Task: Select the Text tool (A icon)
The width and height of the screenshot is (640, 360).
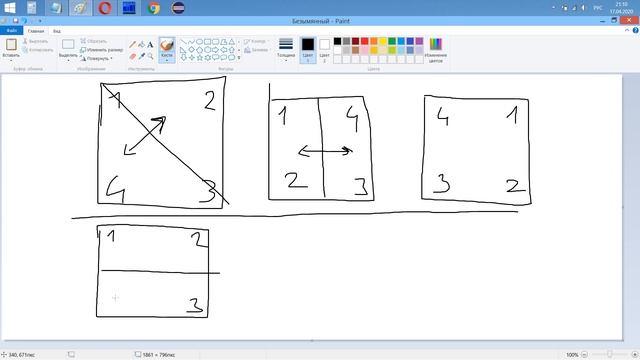Action: (150, 44)
